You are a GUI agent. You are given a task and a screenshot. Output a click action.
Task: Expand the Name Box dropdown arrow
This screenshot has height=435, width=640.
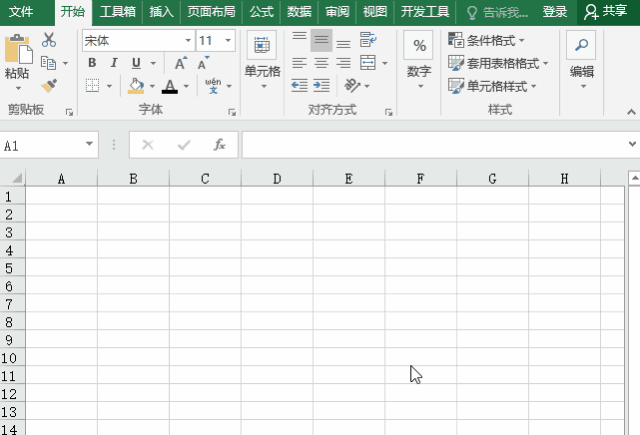89,144
